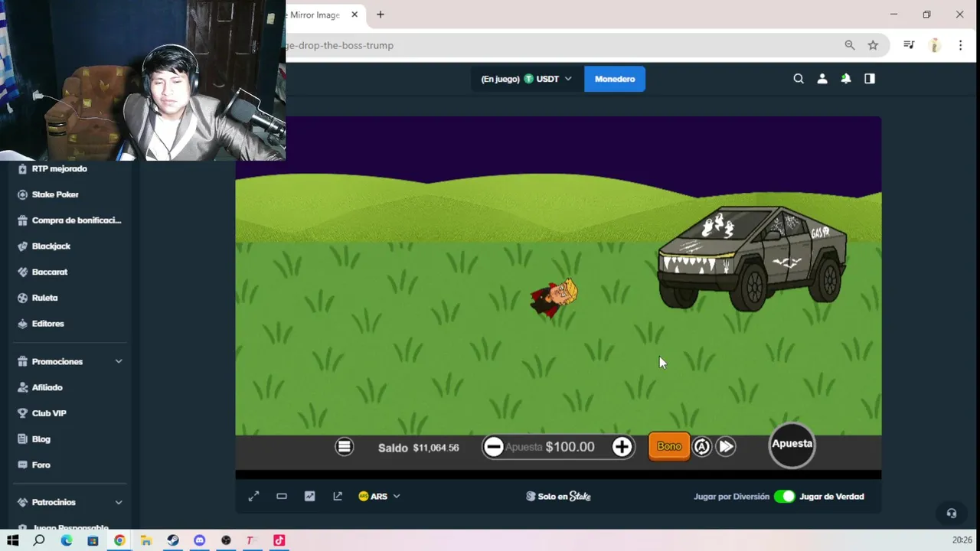980x551 pixels.
Task: Open Windows taskbar search
Action: pyautogui.click(x=39, y=540)
